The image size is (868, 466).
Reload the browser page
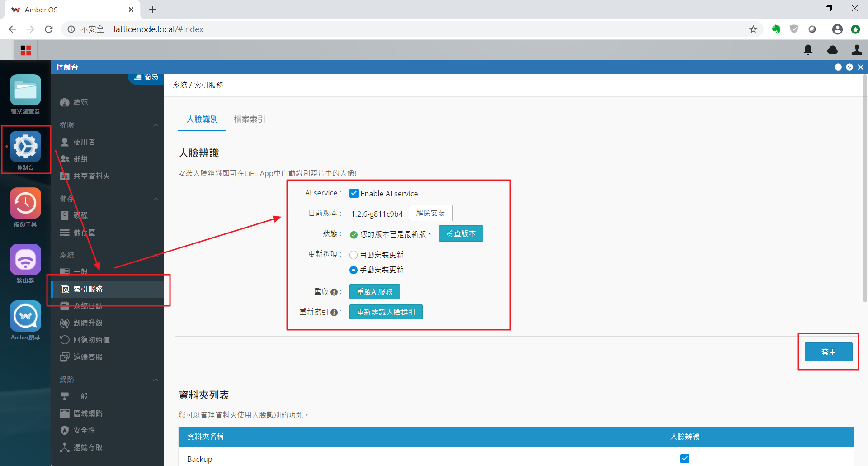point(49,29)
